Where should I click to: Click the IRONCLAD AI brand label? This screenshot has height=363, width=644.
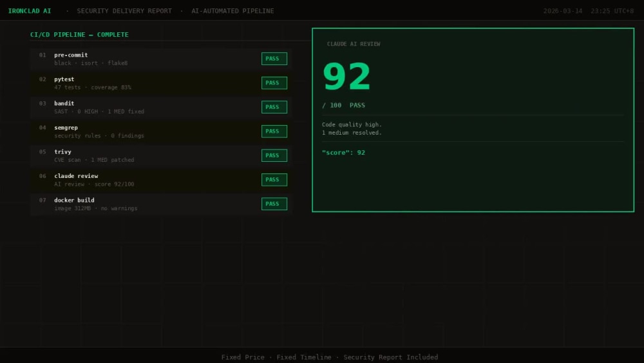click(30, 11)
